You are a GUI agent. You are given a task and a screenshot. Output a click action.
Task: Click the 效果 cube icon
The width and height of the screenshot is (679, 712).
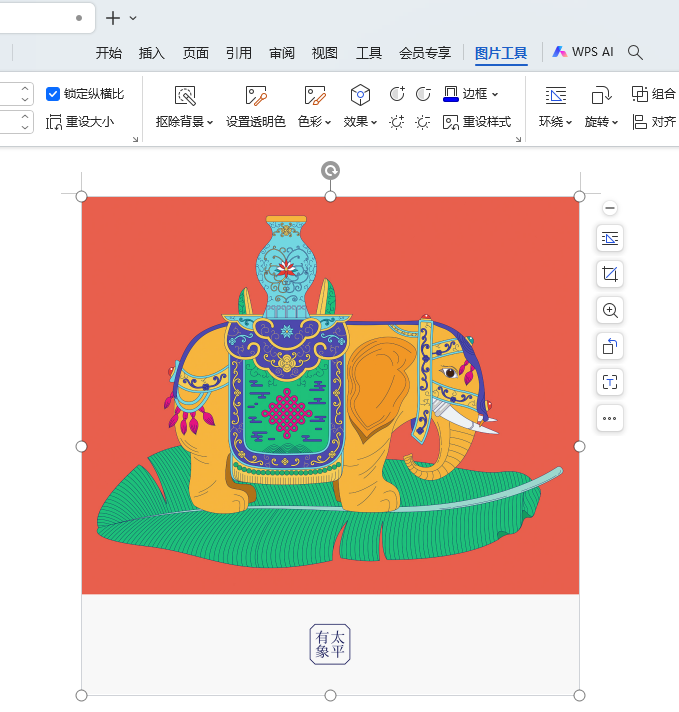(360, 95)
